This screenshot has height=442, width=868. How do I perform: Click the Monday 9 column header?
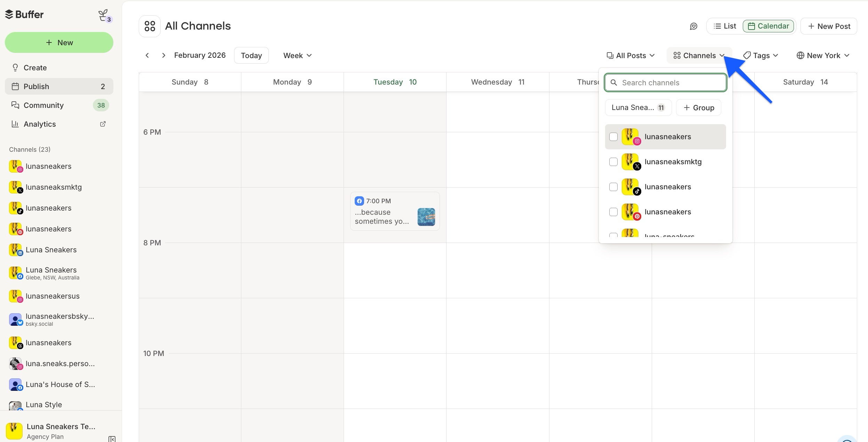pos(292,82)
